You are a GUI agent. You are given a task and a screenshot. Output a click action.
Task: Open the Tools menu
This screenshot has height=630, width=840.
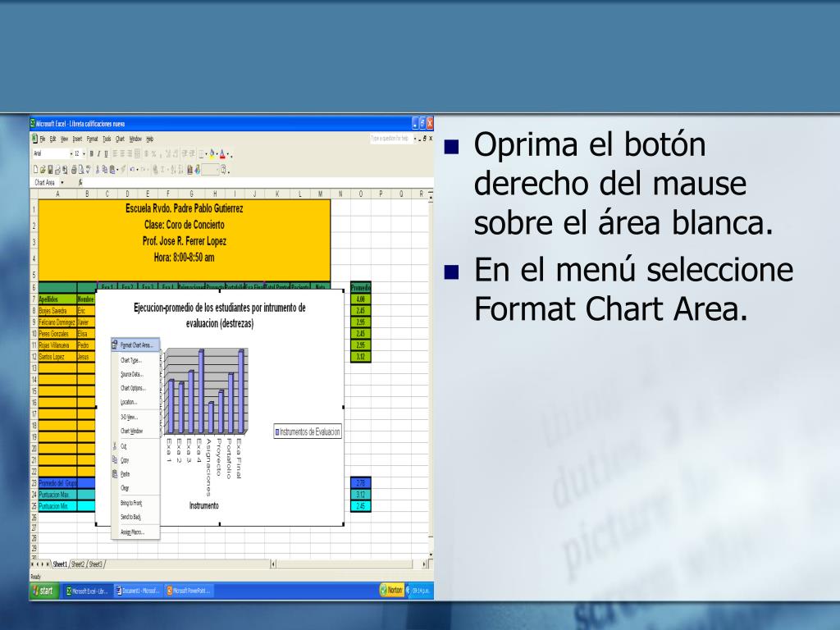click(107, 139)
